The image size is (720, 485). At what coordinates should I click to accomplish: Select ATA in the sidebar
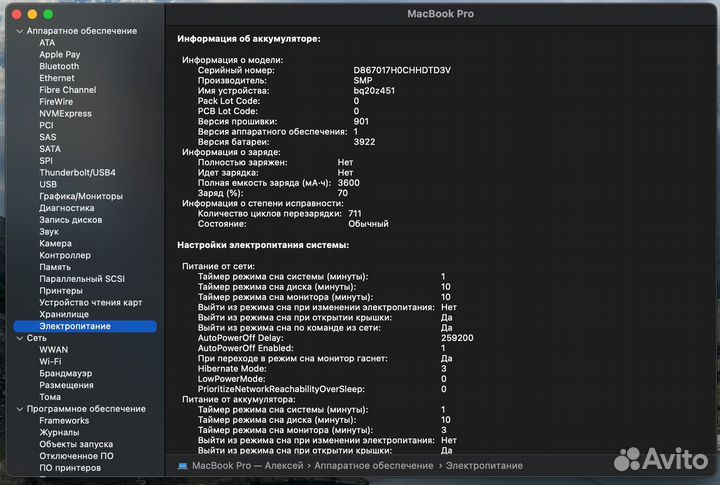coord(47,43)
